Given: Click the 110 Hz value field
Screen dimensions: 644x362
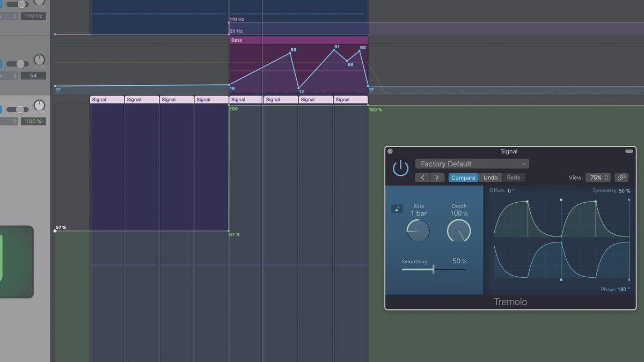Looking at the screenshot, I should (x=33, y=16).
